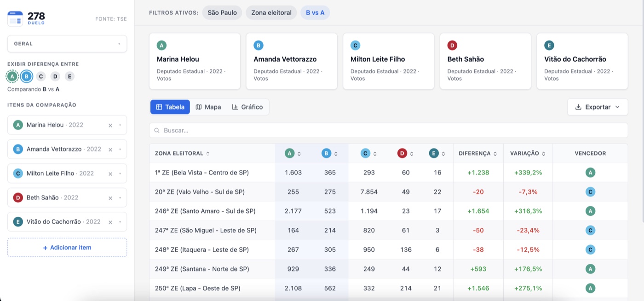Image resolution: width=644 pixels, height=301 pixels.
Task: Click the winner A badge for 1ª ZE row
Action: click(590, 173)
